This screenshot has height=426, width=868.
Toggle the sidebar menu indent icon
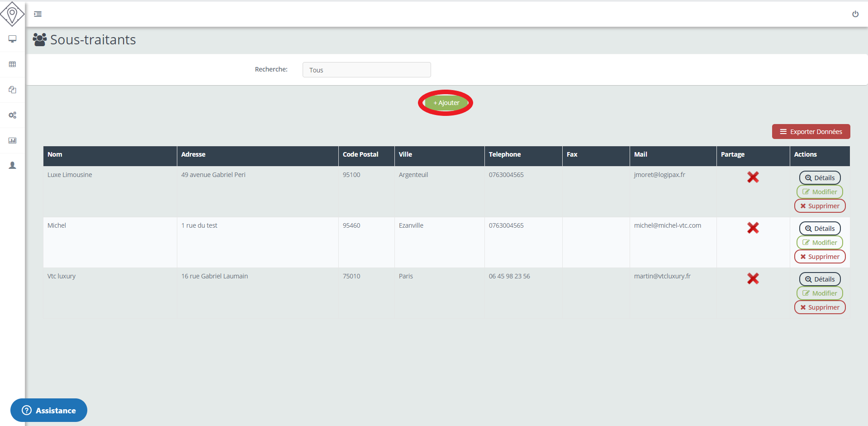click(38, 14)
